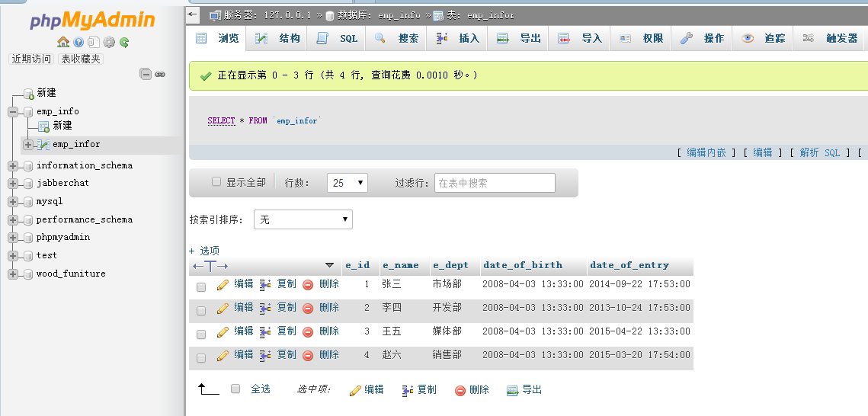Click the new table icon under emp_info
Screen dimensions: 868x416
coord(43,126)
